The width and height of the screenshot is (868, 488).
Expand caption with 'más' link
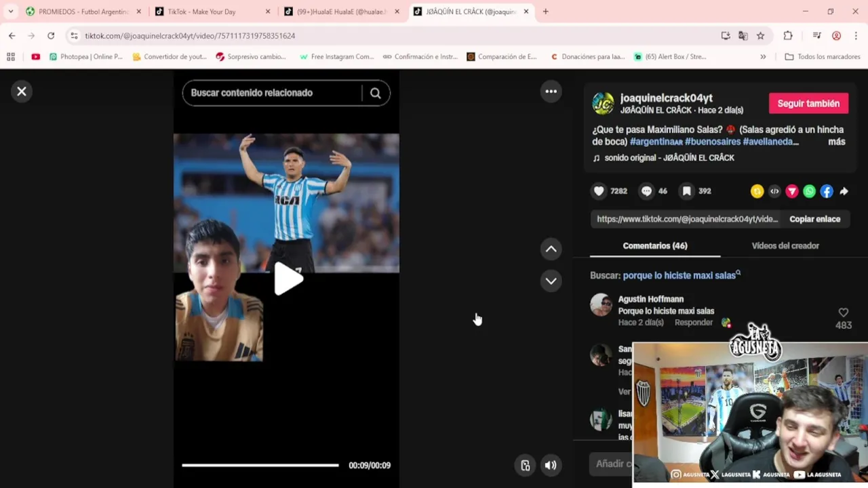(x=836, y=142)
